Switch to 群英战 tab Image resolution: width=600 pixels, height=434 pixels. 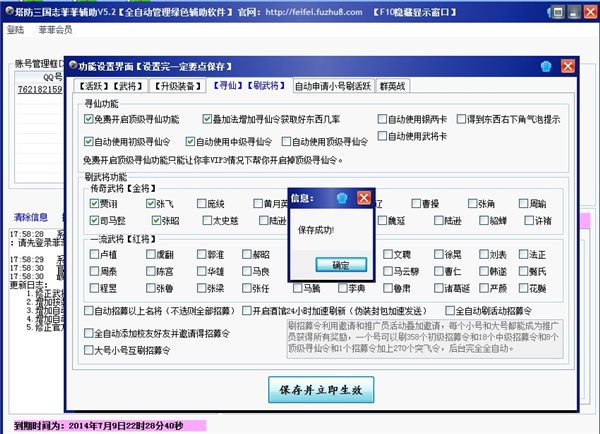click(392, 86)
